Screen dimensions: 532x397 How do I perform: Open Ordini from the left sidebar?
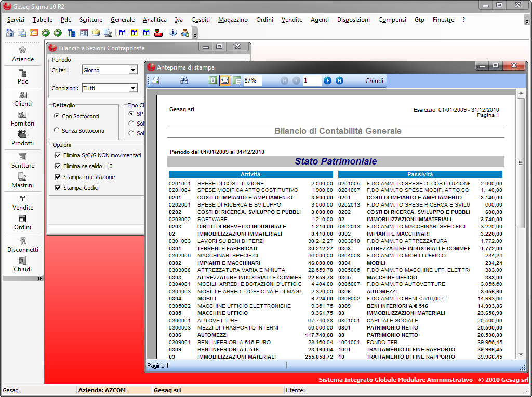23,223
